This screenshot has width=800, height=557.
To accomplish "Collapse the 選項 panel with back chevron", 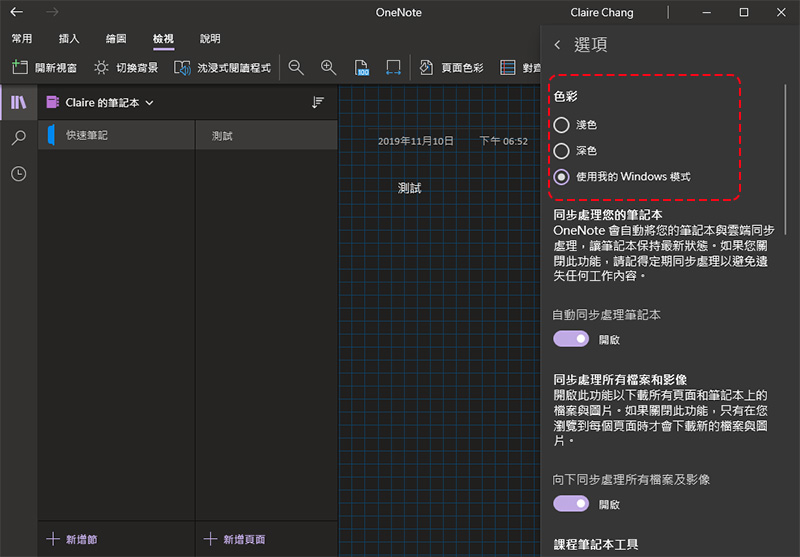I will pyautogui.click(x=557, y=45).
